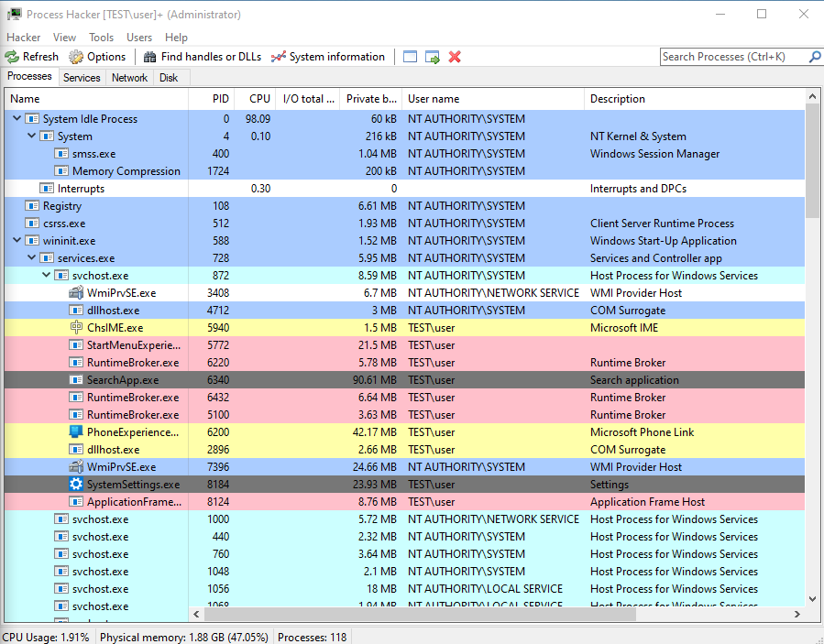Collapse the services.exe tree node
This screenshot has width=824, height=644.
point(31,257)
